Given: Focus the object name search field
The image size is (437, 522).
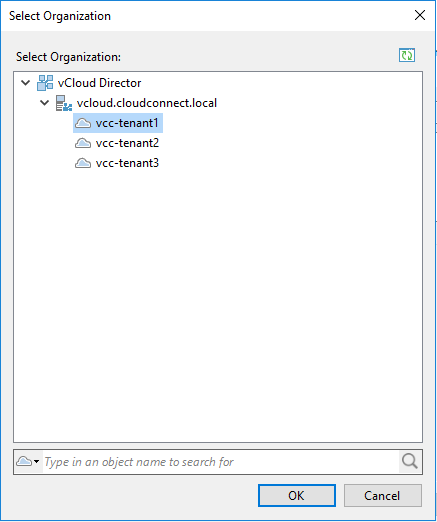Looking at the screenshot, I should (x=221, y=462).
